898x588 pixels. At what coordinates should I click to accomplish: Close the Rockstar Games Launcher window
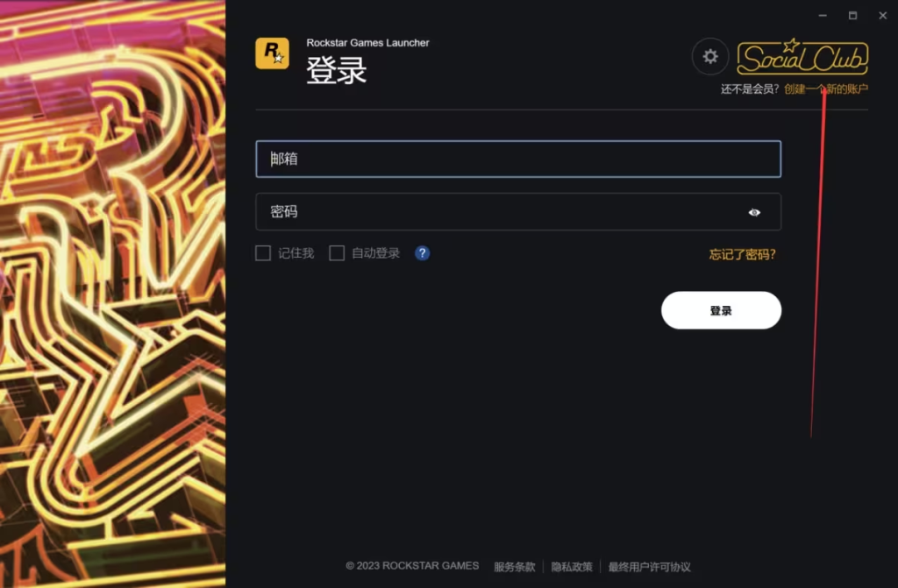[x=882, y=16]
